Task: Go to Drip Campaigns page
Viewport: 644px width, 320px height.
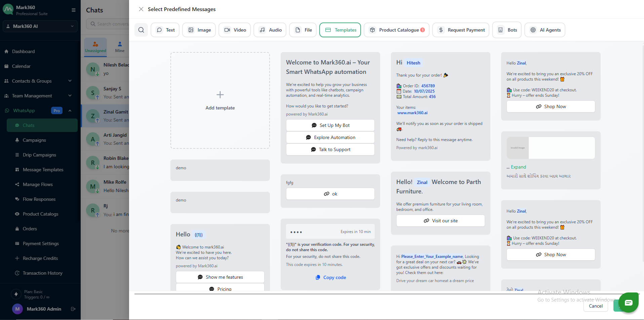Action: point(39,155)
